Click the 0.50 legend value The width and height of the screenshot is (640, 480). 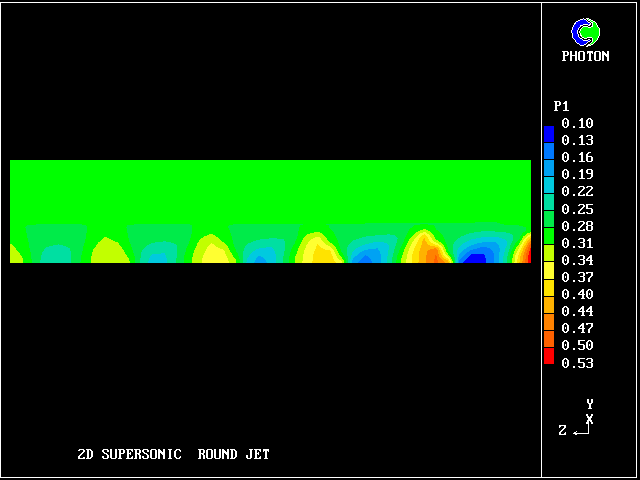click(x=577, y=345)
